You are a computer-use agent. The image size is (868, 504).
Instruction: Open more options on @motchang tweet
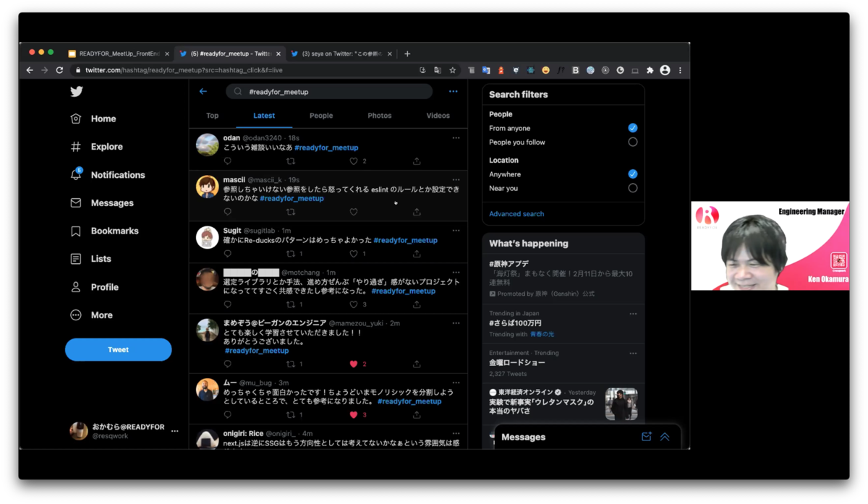click(456, 273)
